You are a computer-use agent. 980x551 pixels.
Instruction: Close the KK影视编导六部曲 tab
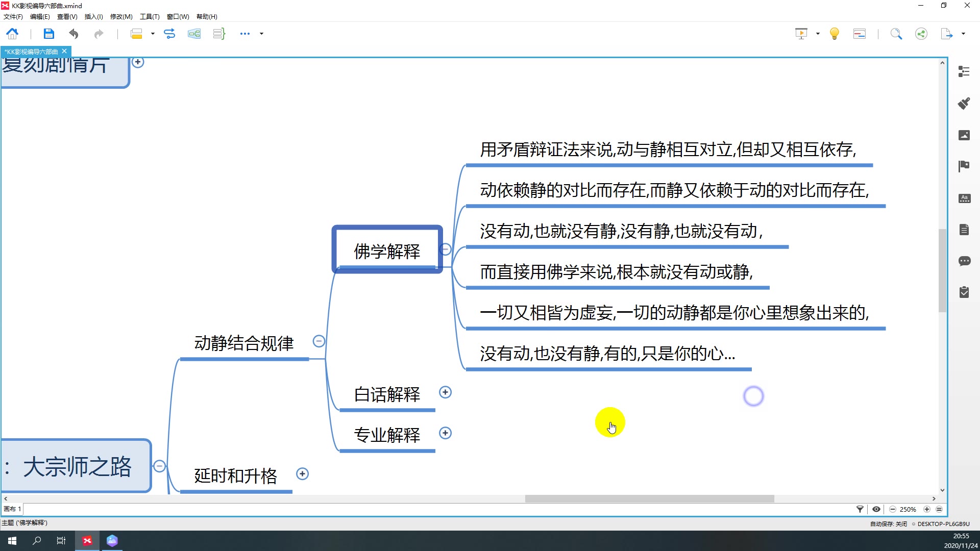pos(64,51)
